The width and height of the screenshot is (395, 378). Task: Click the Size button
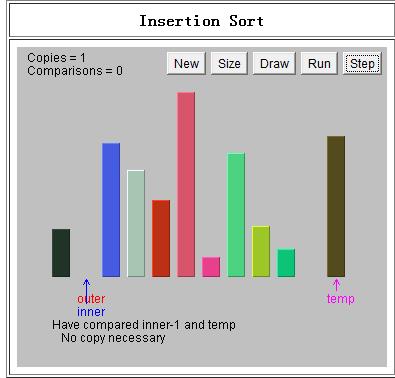229,63
